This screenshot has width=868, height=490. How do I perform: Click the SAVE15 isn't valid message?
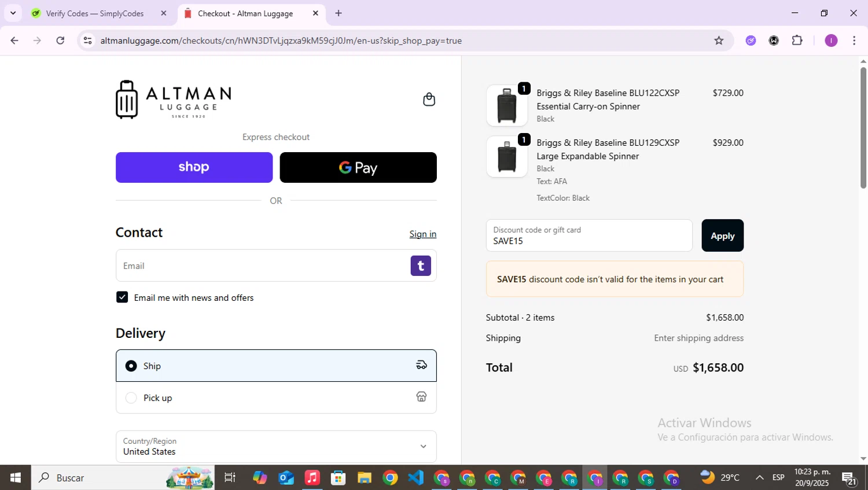[x=615, y=279]
